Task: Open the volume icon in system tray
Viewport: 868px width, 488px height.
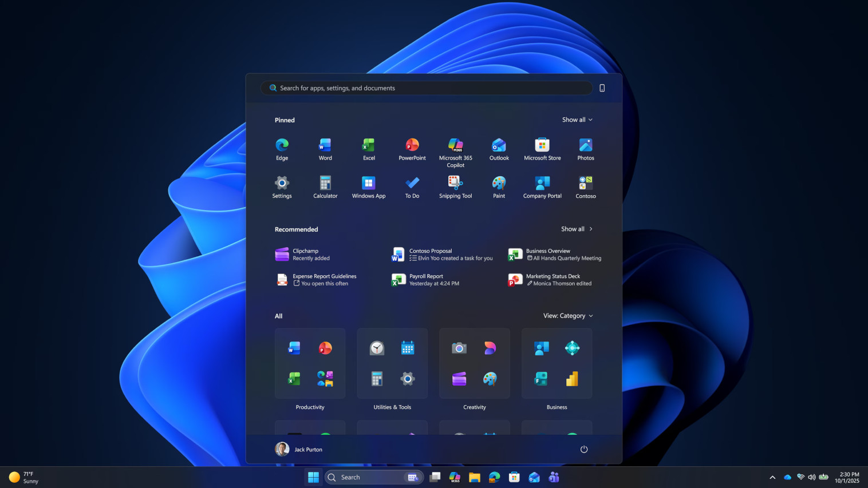Action: (x=811, y=477)
